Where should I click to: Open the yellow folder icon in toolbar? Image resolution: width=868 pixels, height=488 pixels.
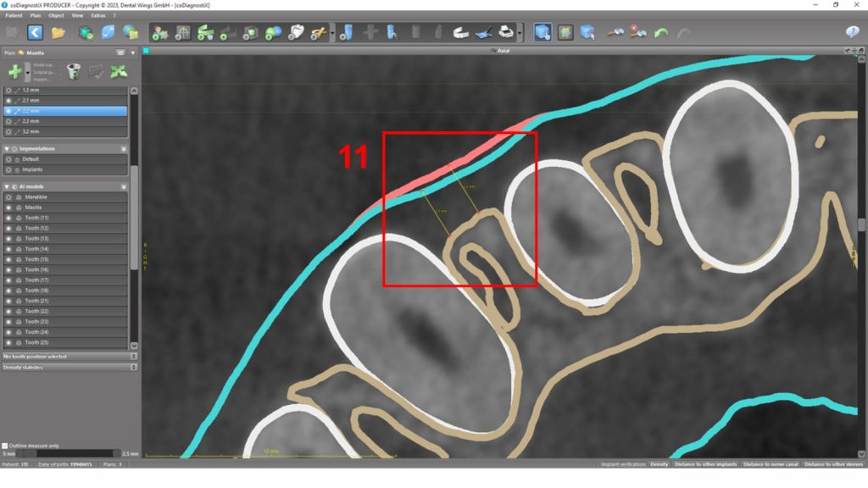pyautogui.click(x=58, y=33)
